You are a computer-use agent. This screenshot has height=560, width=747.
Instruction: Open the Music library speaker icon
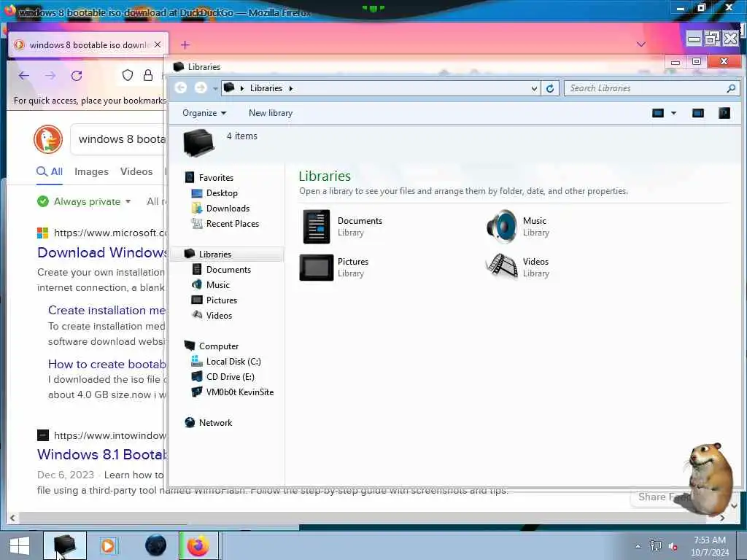[x=502, y=227]
